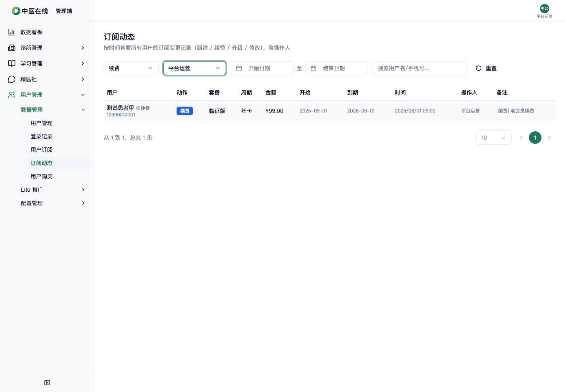The width and height of the screenshot is (565, 392).
Task: Click the 数据看板 bar chart icon
Action: [x=12, y=32]
